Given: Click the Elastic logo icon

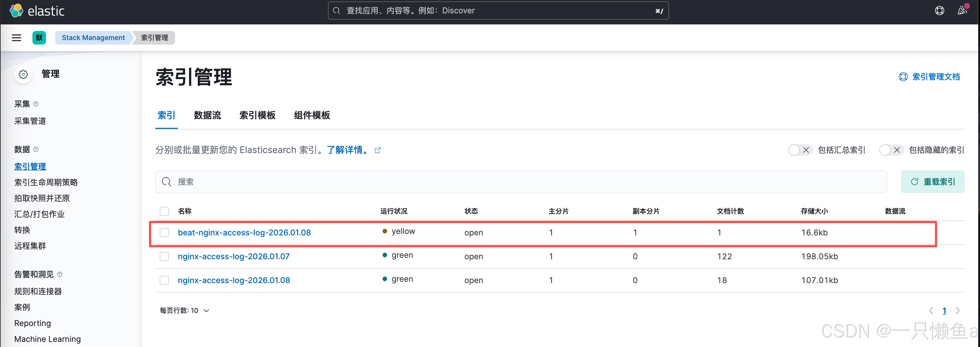Looking at the screenshot, I should pos(16,11).
